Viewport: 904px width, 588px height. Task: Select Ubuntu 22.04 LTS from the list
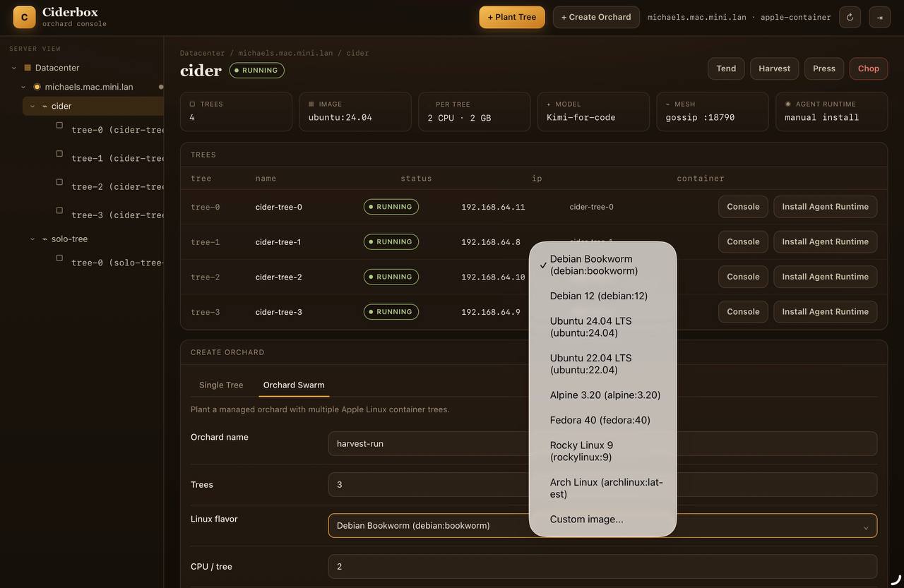(602, 364)
